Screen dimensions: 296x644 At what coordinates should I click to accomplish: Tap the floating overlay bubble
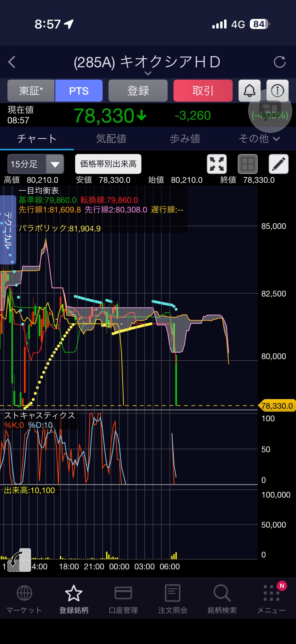[x=270, y=111]
